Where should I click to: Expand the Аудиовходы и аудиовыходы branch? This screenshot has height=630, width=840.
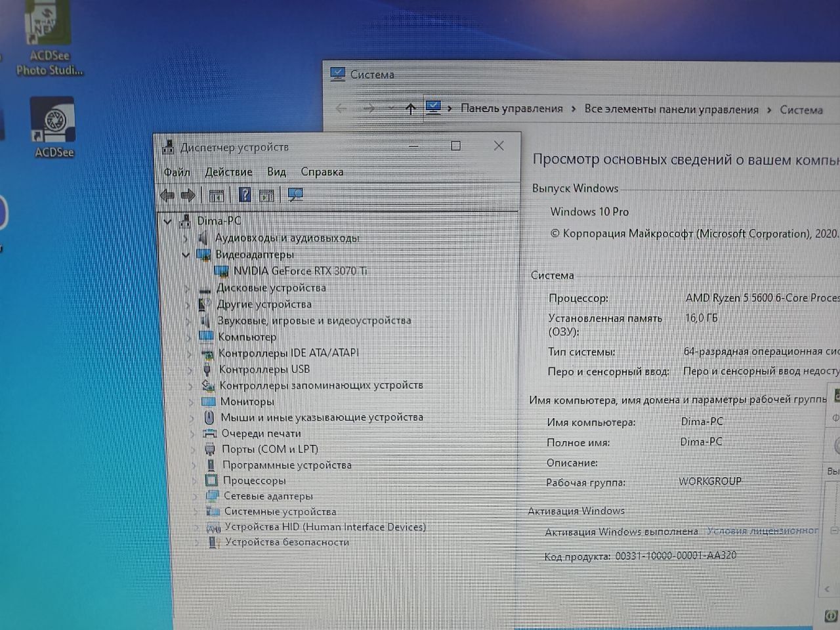pyautogui.click(x=186, y=238)
